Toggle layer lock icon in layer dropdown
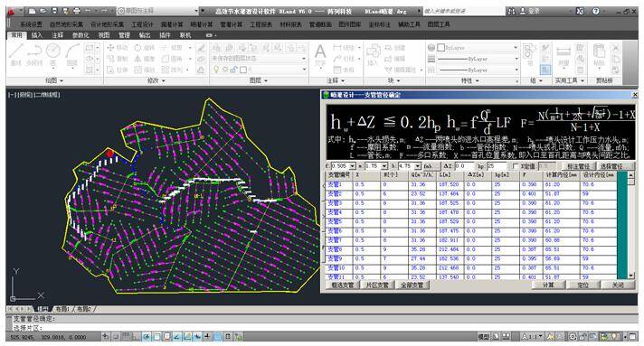This screenshot has height=346, width=644. point(234,70)
